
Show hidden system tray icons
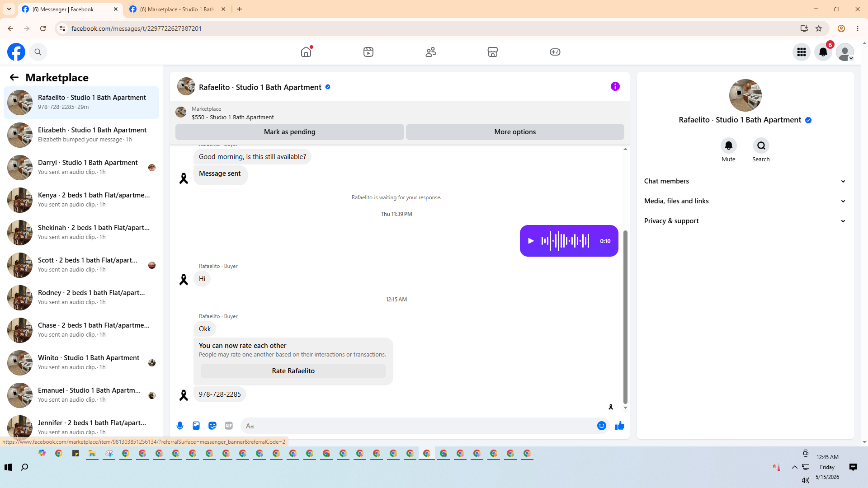tap(794, 467)
